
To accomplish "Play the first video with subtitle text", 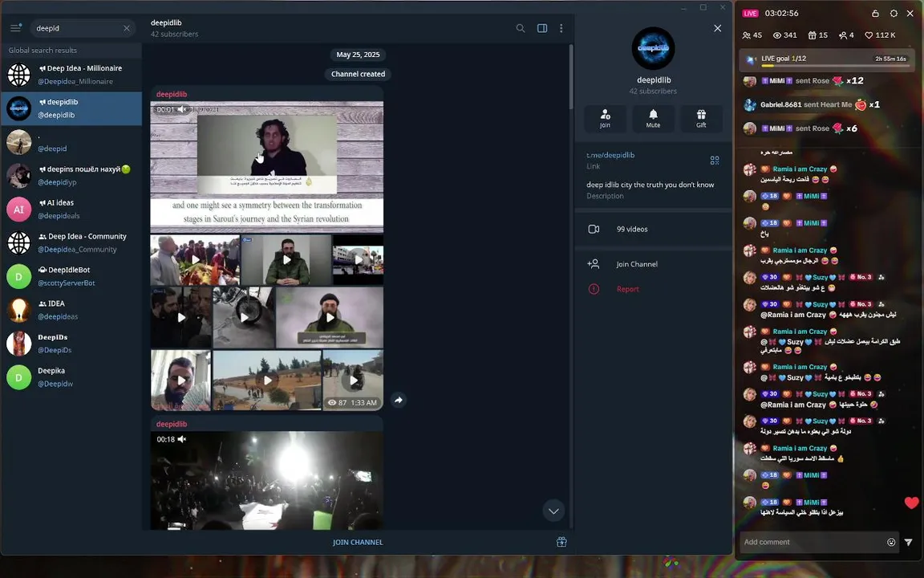I will click(x=267, y=167).
